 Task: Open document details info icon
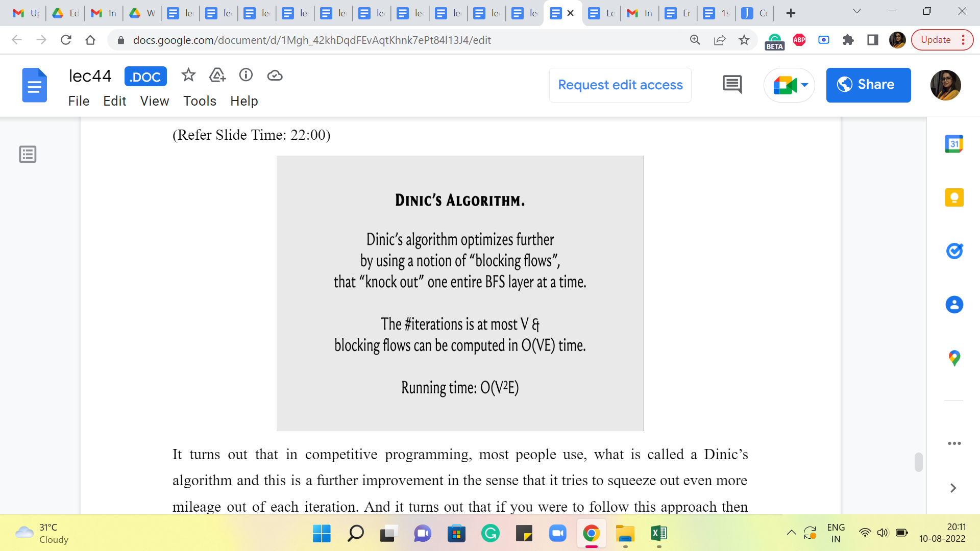click(x=246, y=76)
